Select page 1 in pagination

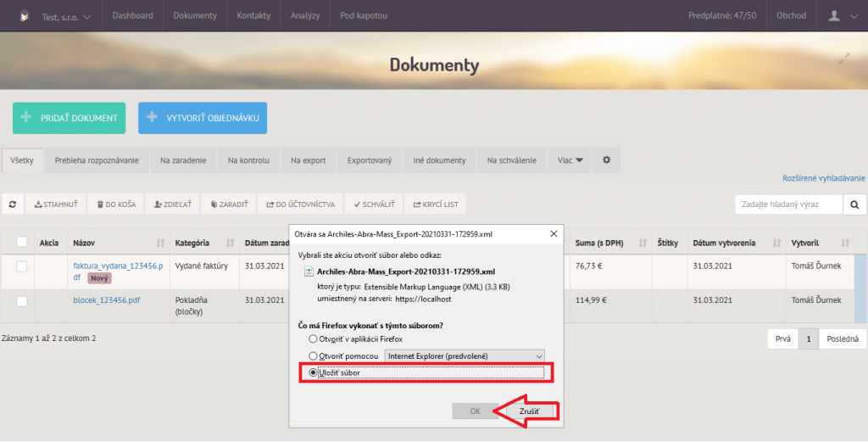click(808, 338)
